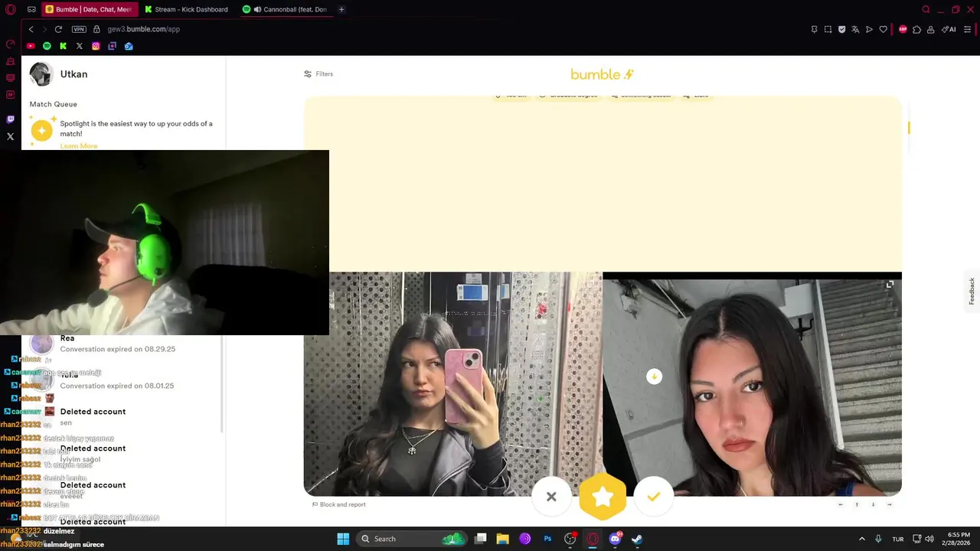Image resolution: width=980 pixels, height=551 pixels.
Task: Go back with the browser back arrow
Action: (x=31, y=29)
